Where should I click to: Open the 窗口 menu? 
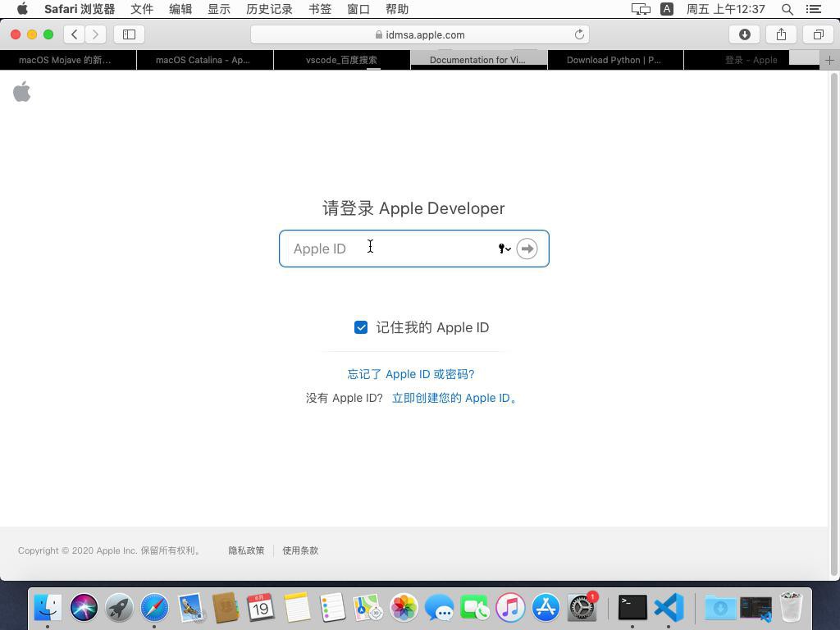point(358,9)
